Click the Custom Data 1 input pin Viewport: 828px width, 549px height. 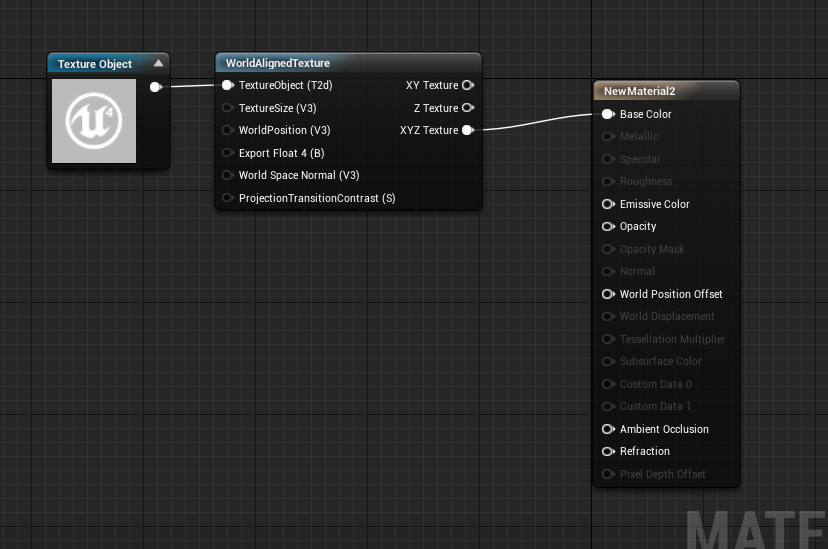point(608,406)
